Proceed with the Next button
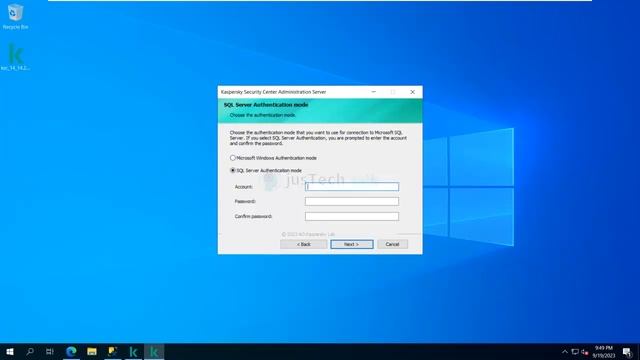Screen dimensions: 640x360 pos(351,244)
